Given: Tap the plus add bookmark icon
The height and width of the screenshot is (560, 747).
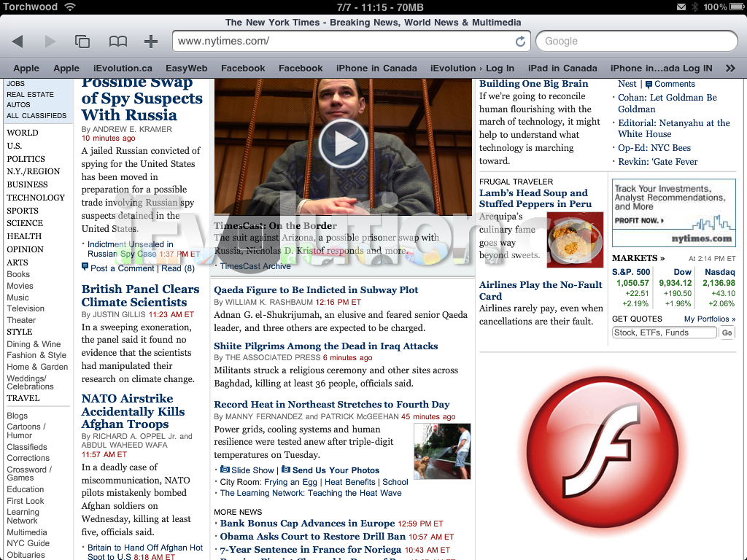Looking at the screenshot, I should [151, 42].
